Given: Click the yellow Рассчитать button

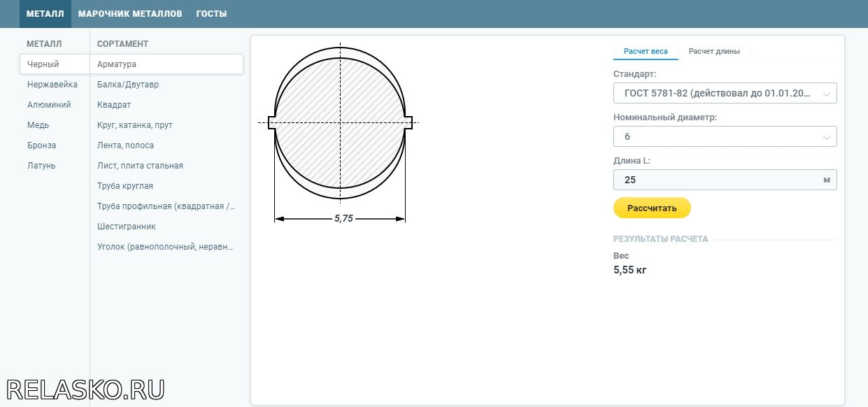Looking at the screenshot, I should 652,208.
